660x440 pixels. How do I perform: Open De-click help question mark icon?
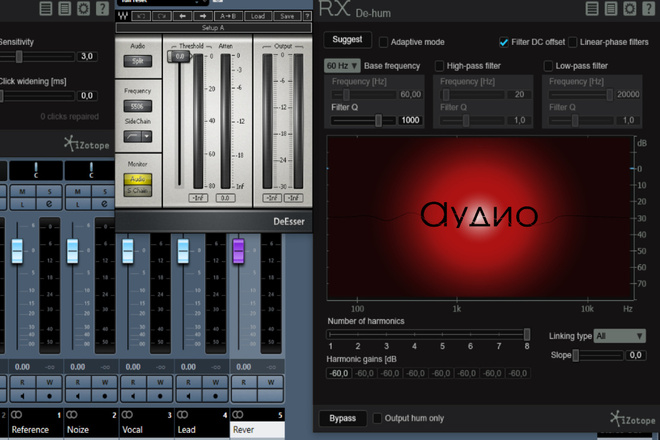[x=102, y=8]
